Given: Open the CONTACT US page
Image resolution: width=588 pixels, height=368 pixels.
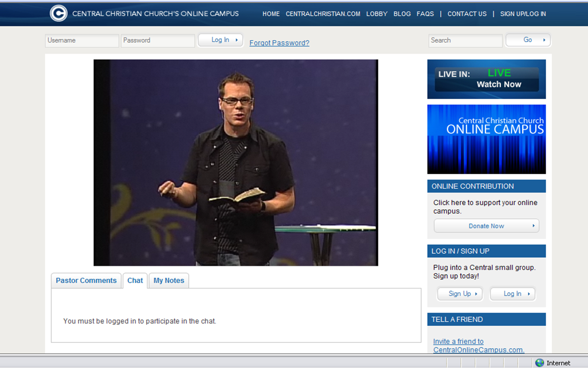Looking at the screenshot, I should [467, 14].
